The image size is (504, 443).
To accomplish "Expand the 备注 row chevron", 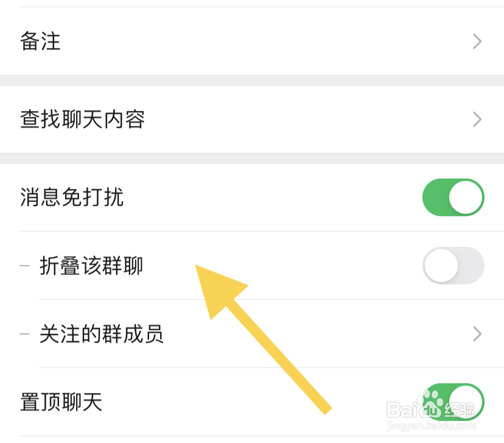I will click(477, 41).
